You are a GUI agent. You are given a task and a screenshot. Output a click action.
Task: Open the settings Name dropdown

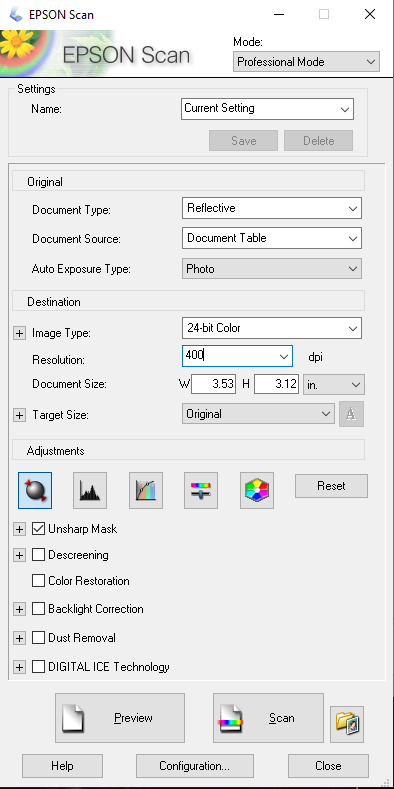(x=267, y=108)
